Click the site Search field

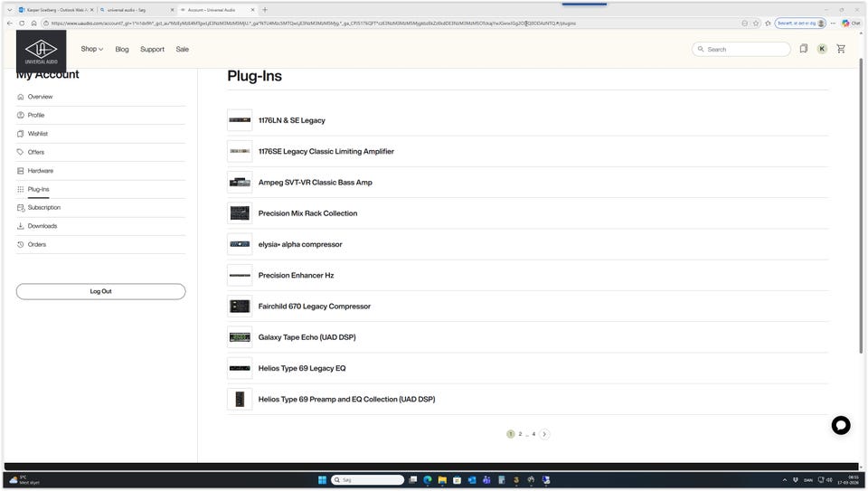(x=741, y=49)
